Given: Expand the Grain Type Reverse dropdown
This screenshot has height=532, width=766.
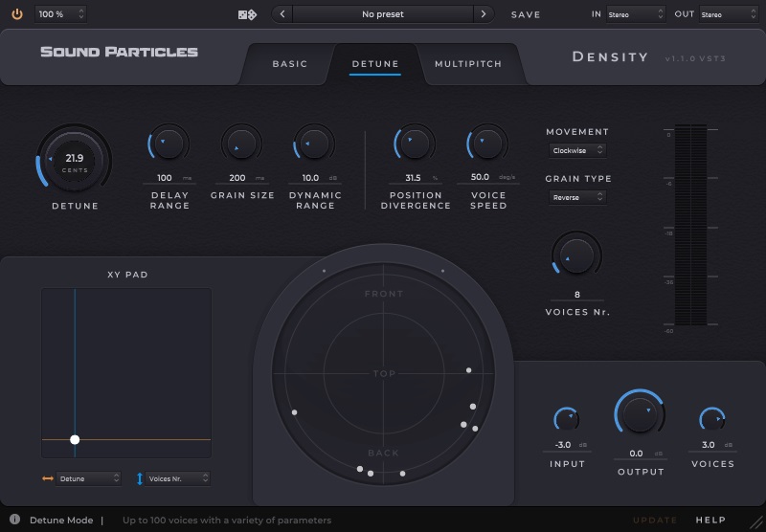Looking at the screenshot, I should [x=577, y=197].
